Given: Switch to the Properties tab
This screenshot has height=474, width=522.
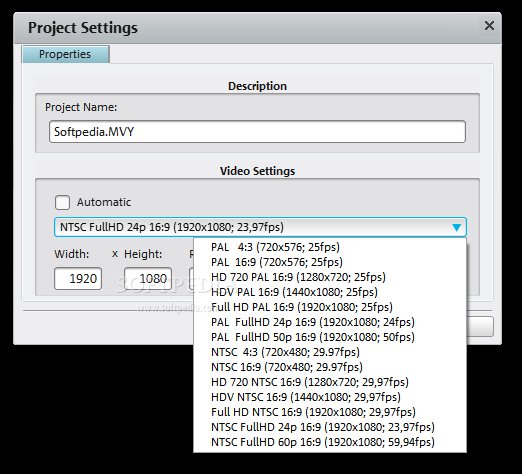Looking at the screenshot, I should (66, 54).
